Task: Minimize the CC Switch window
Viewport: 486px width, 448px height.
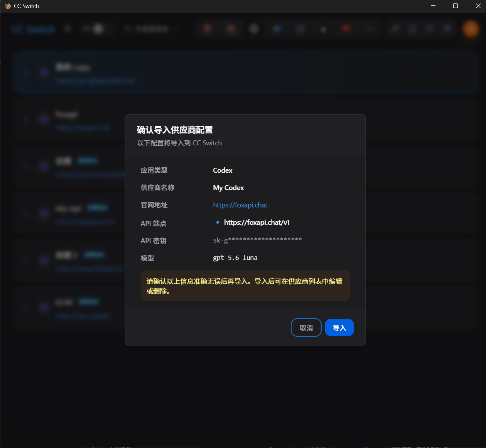Action: coord(433,6)
